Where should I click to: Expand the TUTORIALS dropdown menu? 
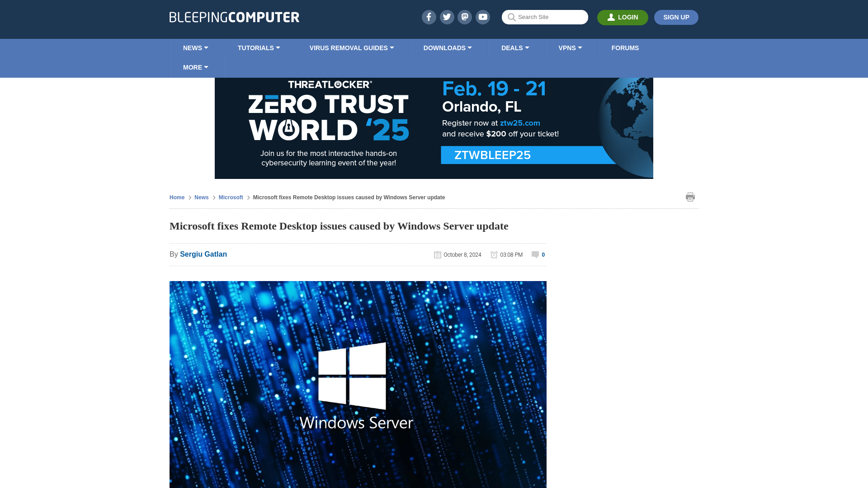259,48
